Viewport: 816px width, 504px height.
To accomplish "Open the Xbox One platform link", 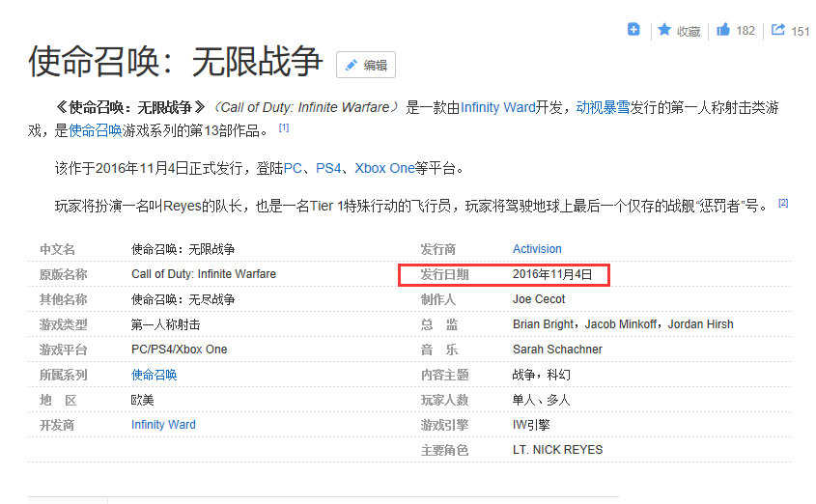I will [384, 169].
